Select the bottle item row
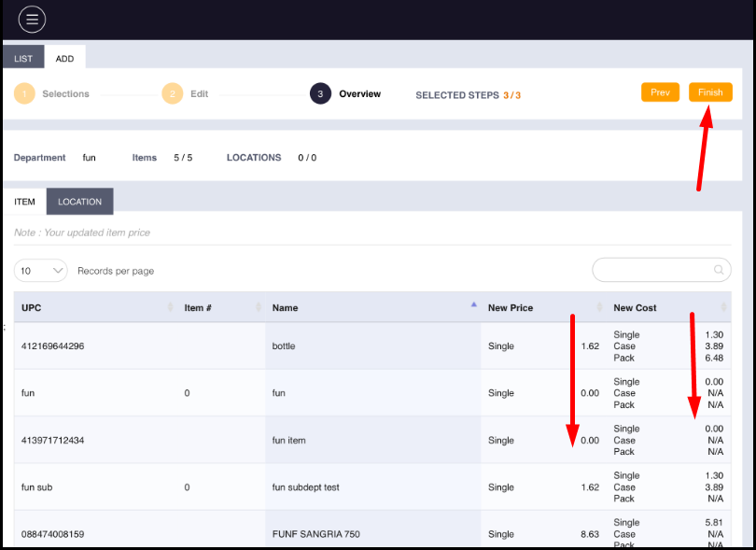The height and width of the screenshot is (550, 756). [283, 346]
